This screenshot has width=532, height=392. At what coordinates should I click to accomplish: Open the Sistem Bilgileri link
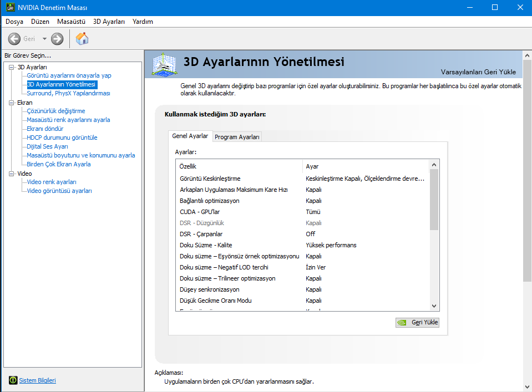37,380
